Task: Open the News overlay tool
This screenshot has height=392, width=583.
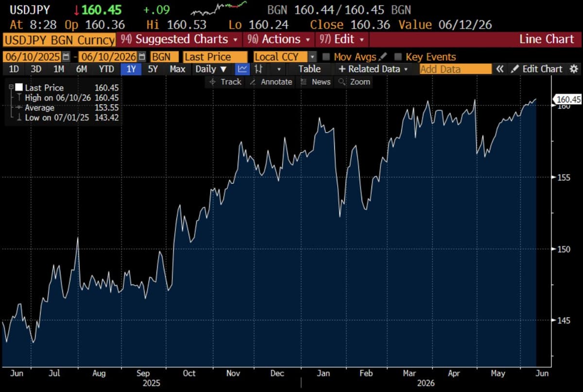Action: click(x=315, y=82)
